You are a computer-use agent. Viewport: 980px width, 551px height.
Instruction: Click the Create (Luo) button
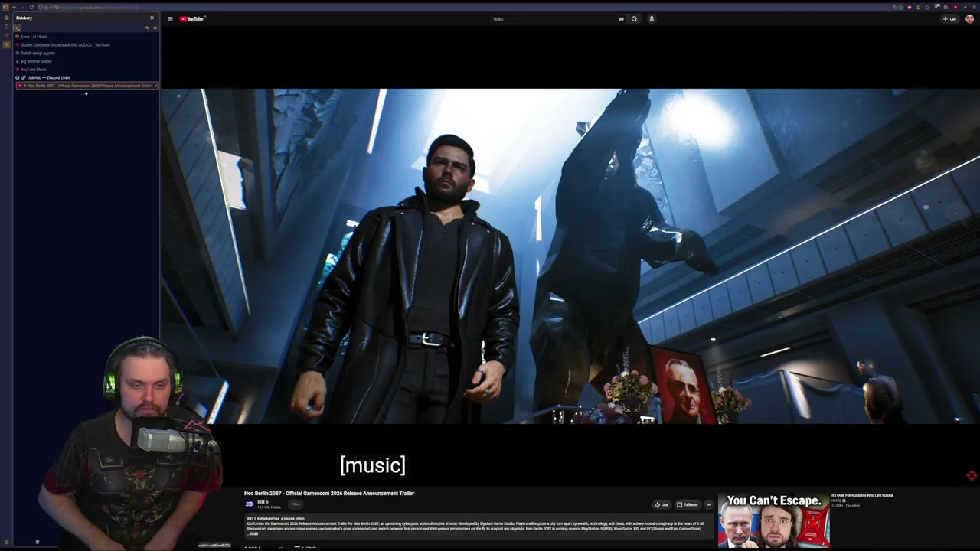tap(950, 19)
